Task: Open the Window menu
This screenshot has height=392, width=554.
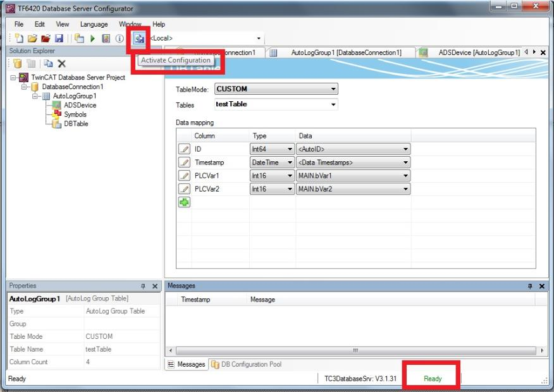Action: [x=130, y=24]
